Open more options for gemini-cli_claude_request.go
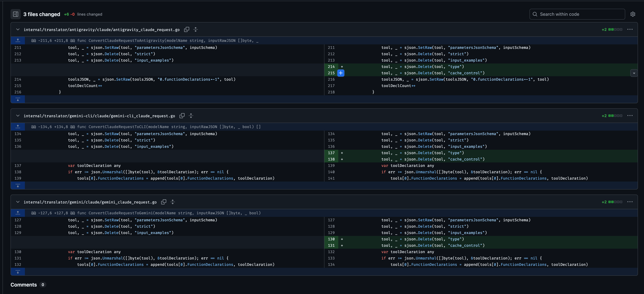The image size is (644, 294). click(x=630, y=116)
